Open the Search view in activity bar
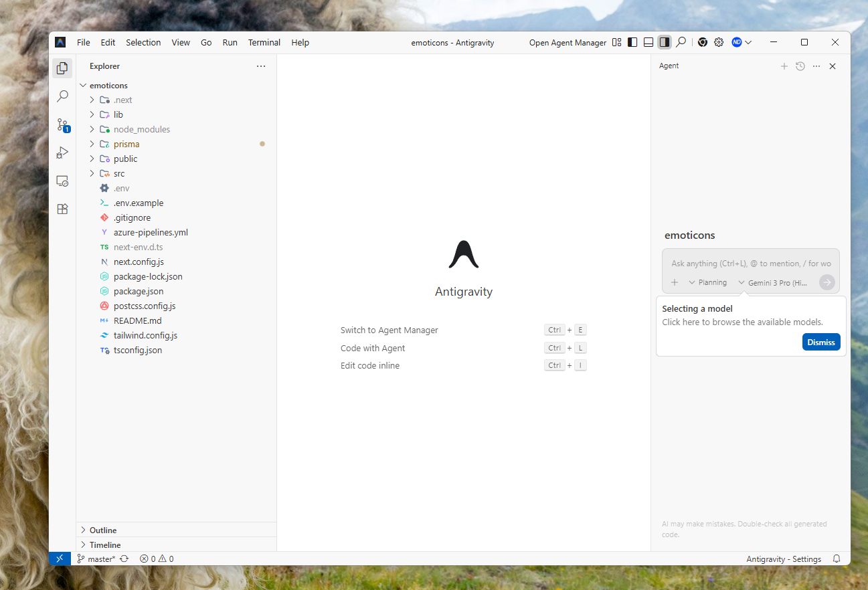868x590 pixels. (x=62, y=96)
